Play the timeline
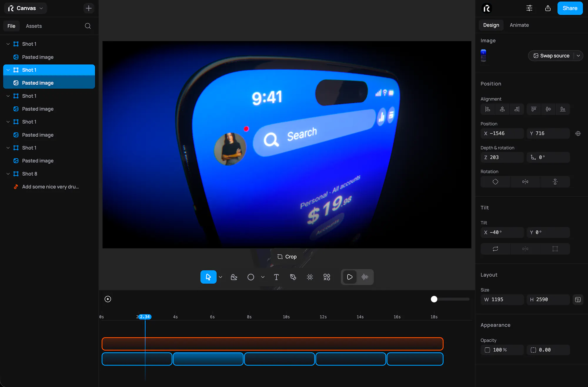This screenshot has height=387, width=588. pyautogui.click(x=108, y=299)
